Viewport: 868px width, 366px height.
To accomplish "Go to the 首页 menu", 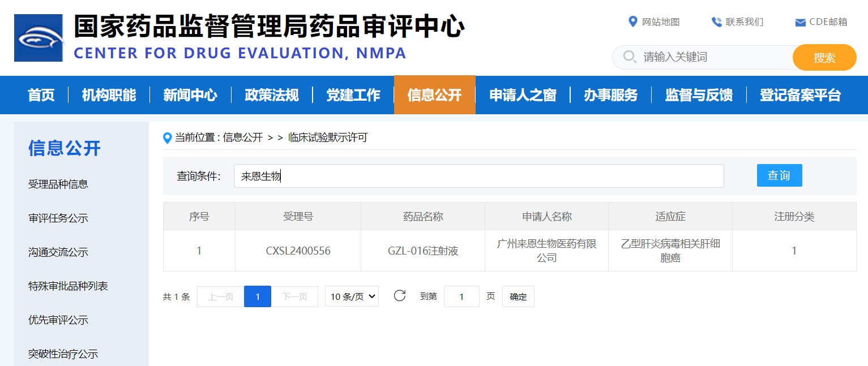I will [41, 95].
